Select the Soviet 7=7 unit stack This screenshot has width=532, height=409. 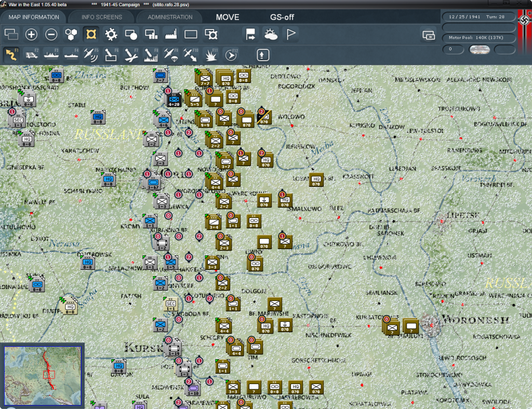[204, 78]
